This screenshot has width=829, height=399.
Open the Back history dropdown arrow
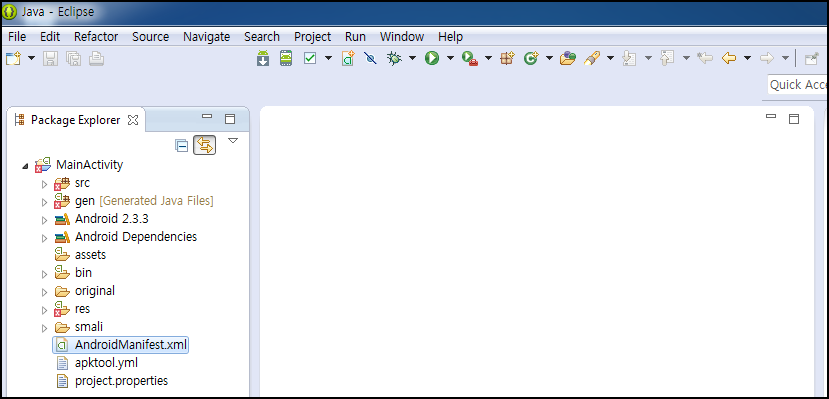(747, 58)
